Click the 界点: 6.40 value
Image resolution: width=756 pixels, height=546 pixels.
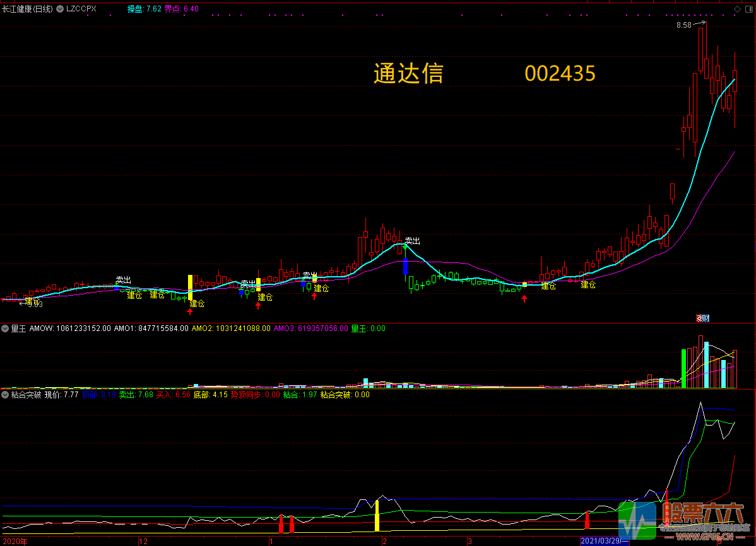[x=181, y=9]
